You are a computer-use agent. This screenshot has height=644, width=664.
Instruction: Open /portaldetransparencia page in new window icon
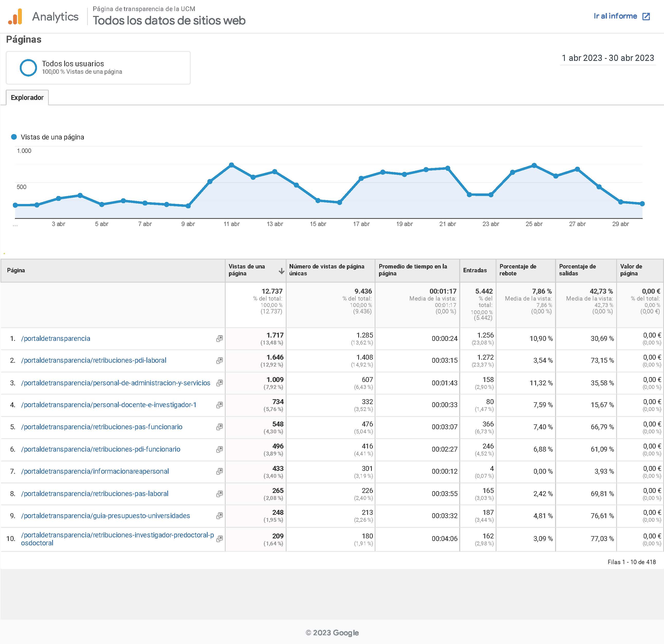(x=219, y=339)
